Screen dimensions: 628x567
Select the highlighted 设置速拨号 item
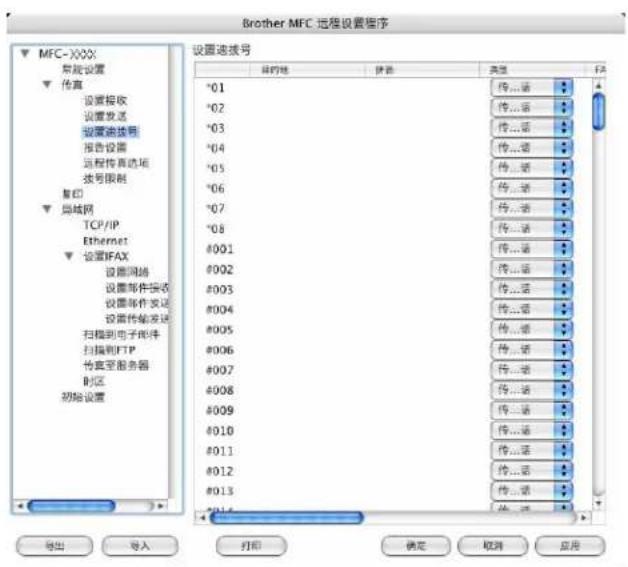coord(111,132)
